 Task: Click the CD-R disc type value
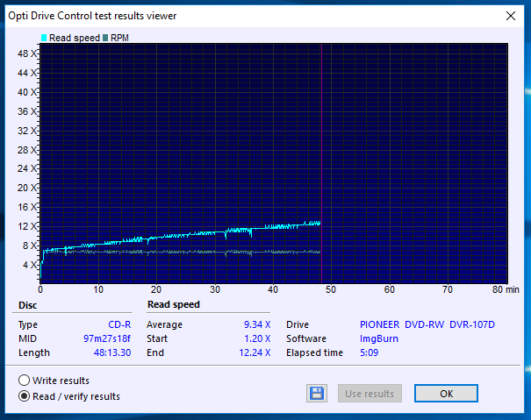119,324
